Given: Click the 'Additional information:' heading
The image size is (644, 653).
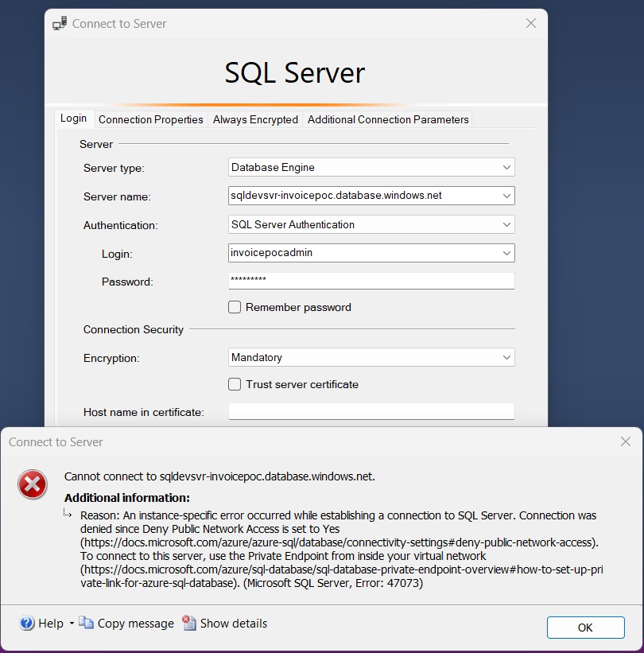Looking at the screenshot, I should pos(127,498).
